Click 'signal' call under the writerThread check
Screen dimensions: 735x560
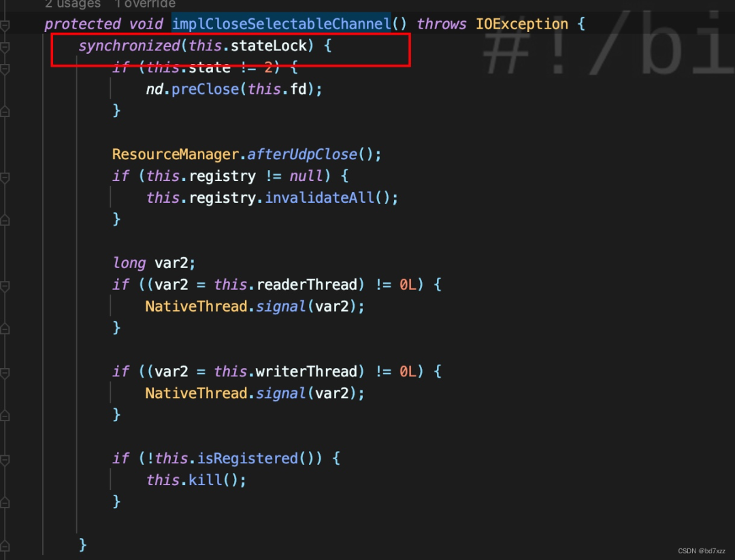tap(281, 393)
